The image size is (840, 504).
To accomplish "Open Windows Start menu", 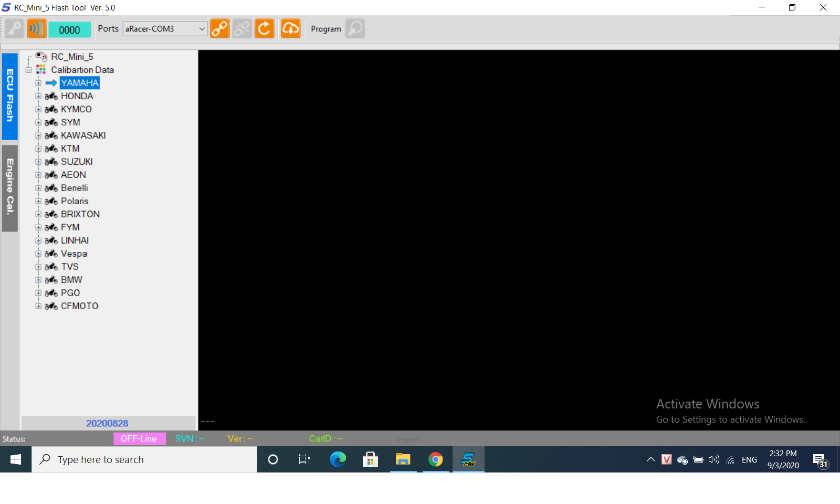I will click(16, 459).
